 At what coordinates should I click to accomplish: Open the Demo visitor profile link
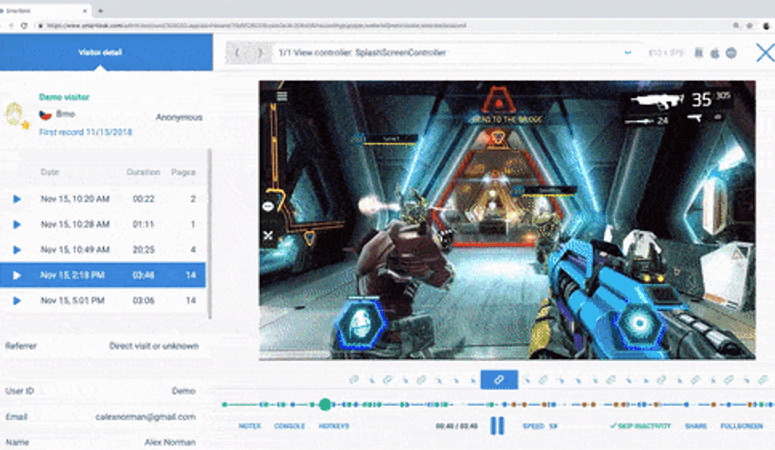coord(64,97)
